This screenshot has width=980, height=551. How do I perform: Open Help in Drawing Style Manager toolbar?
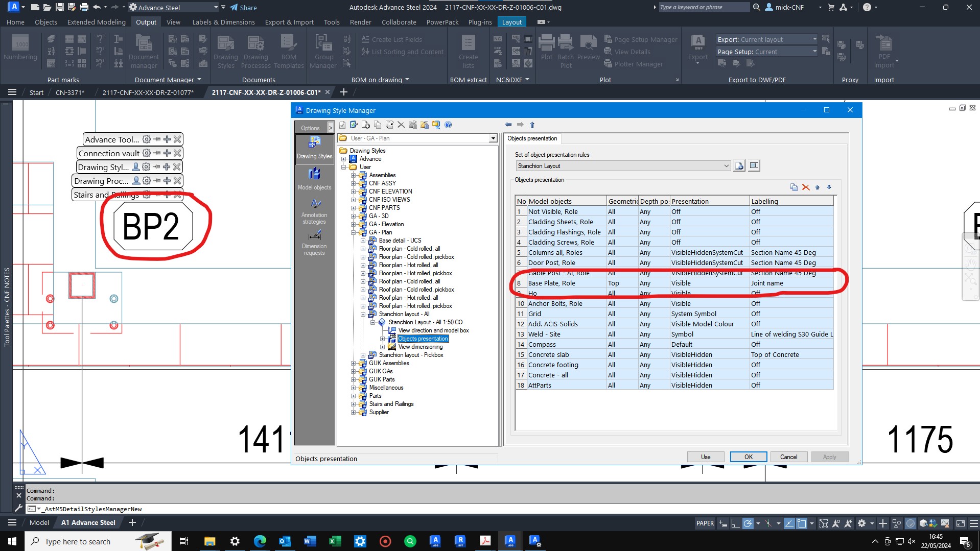[x=448, y=125]
